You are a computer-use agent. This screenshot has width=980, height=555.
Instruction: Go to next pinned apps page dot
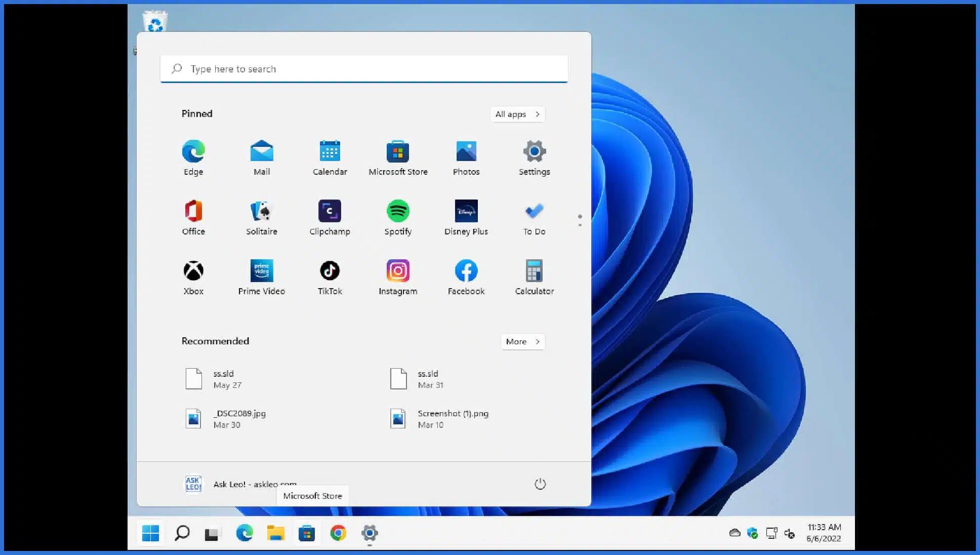(x=580, y=224)
